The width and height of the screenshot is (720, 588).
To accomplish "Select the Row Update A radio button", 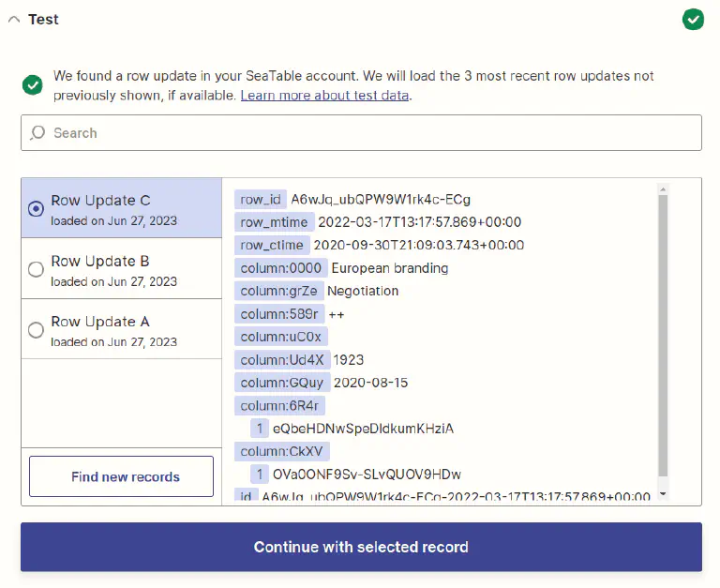I will click(37, 330).
